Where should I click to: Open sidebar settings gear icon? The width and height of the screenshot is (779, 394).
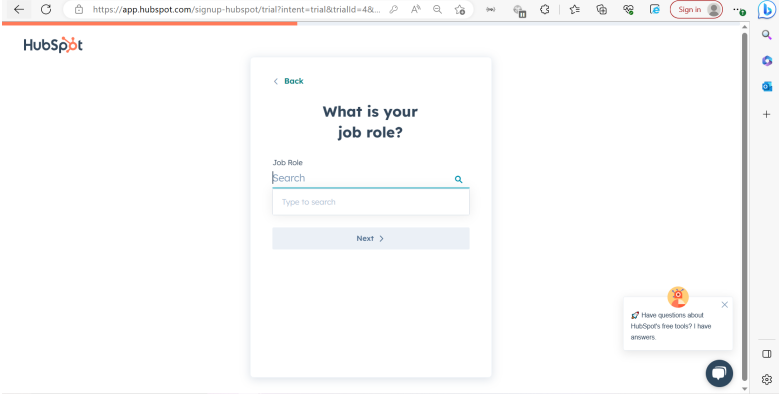pyautogui.click(x=767, y=380)
